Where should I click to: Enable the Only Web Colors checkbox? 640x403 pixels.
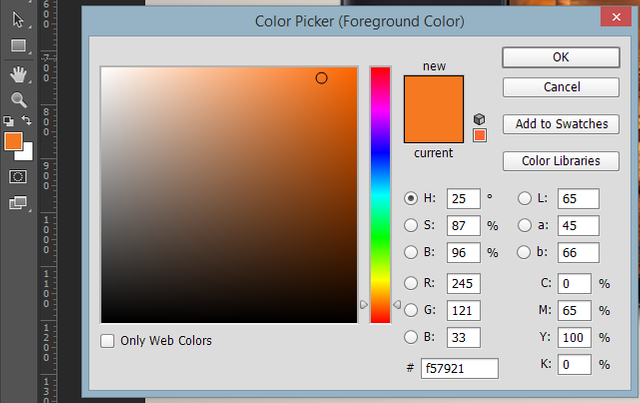click(107, 341)
